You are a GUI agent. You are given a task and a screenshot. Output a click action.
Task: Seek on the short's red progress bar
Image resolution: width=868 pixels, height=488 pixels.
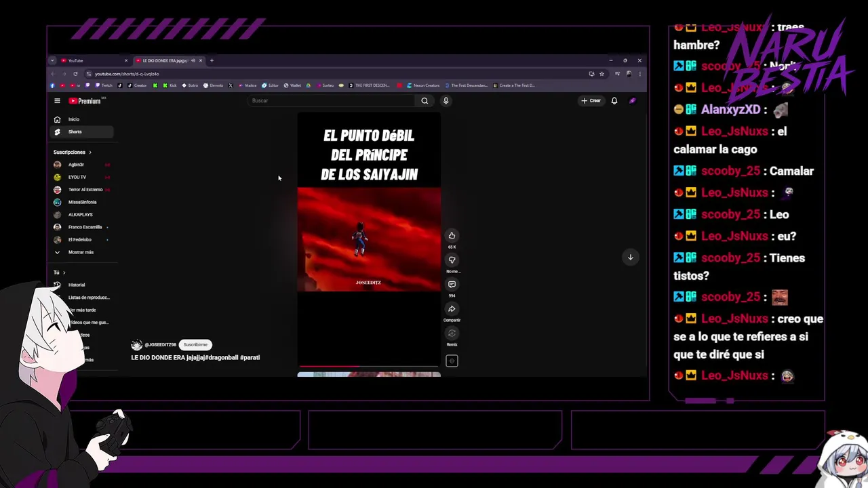coord(369,367)
